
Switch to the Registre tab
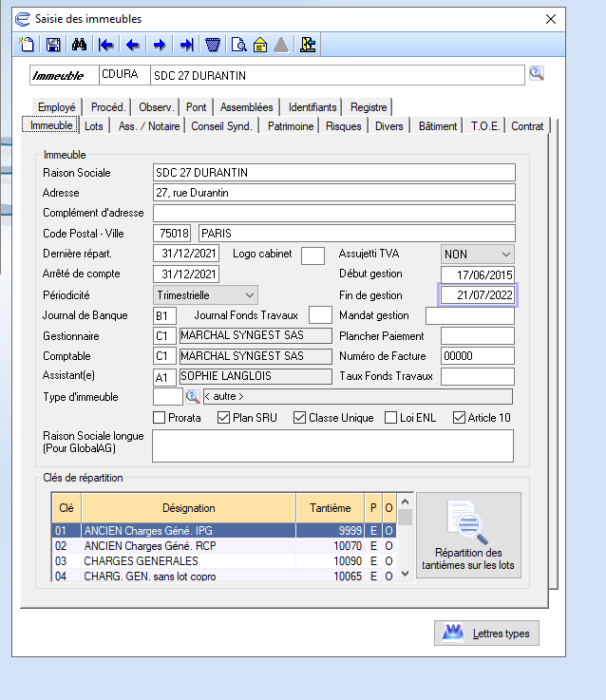click(369, 107)
